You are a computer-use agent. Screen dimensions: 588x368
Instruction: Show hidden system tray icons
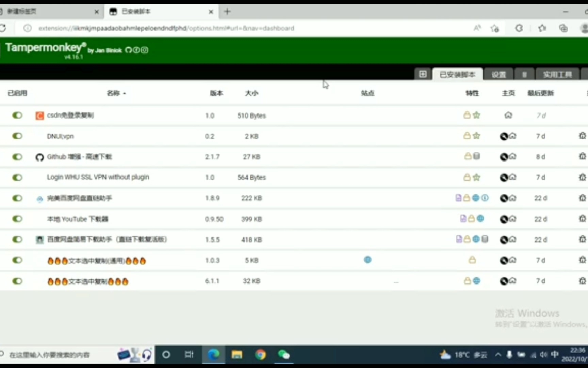coord(498,355)
